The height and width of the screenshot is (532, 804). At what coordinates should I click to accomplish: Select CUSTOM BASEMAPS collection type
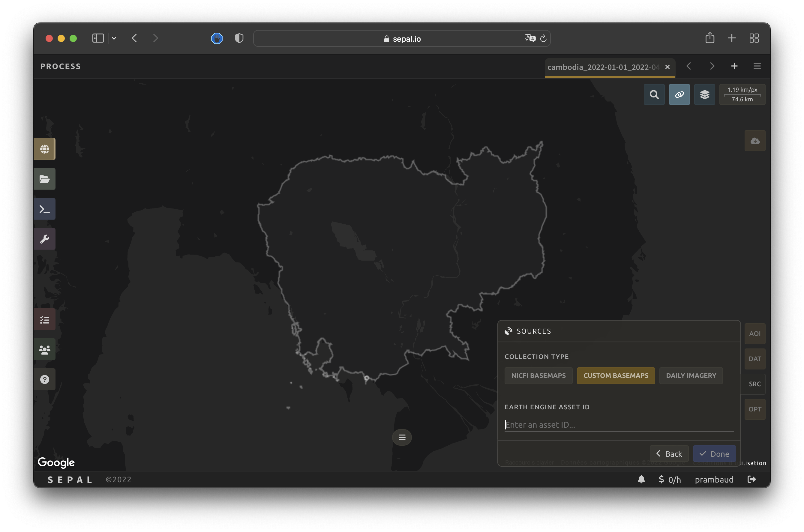(x=616, y=375)
